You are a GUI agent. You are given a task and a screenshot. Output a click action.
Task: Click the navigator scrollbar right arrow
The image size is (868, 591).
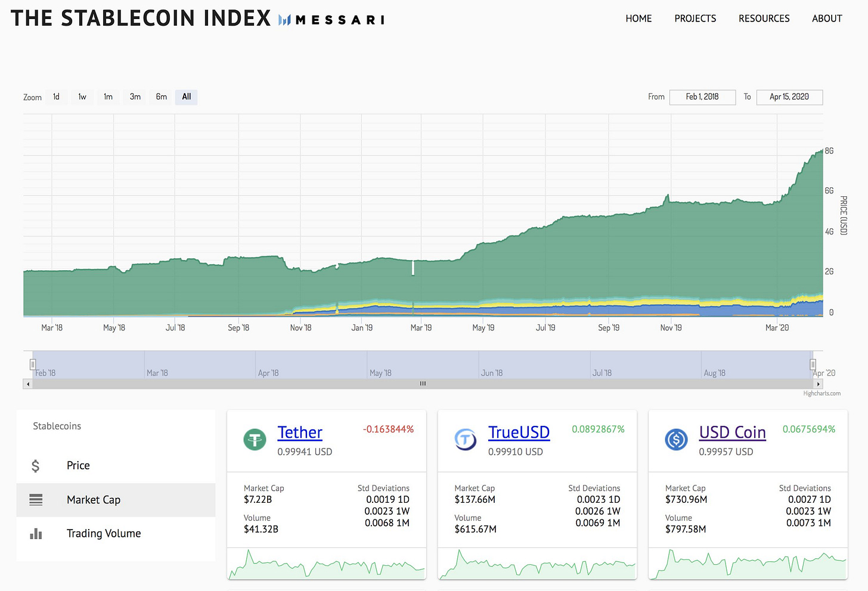(819, 384)
